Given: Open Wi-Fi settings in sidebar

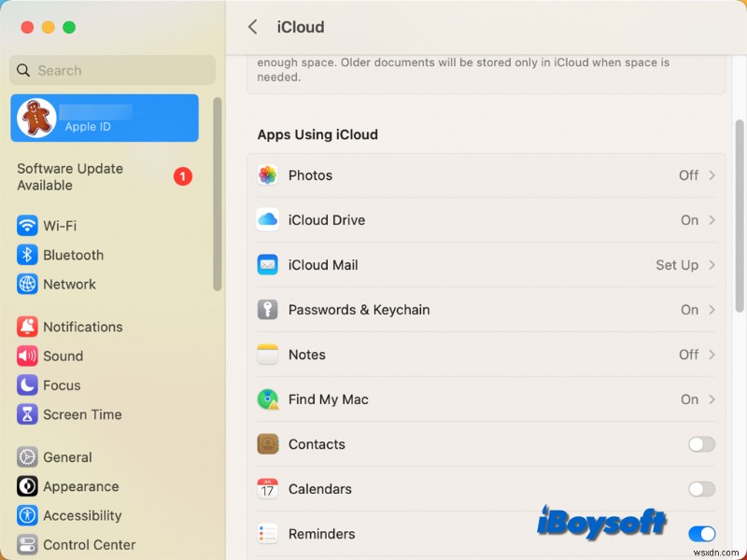Looking at the screenshot, I should tap(60, 226).
